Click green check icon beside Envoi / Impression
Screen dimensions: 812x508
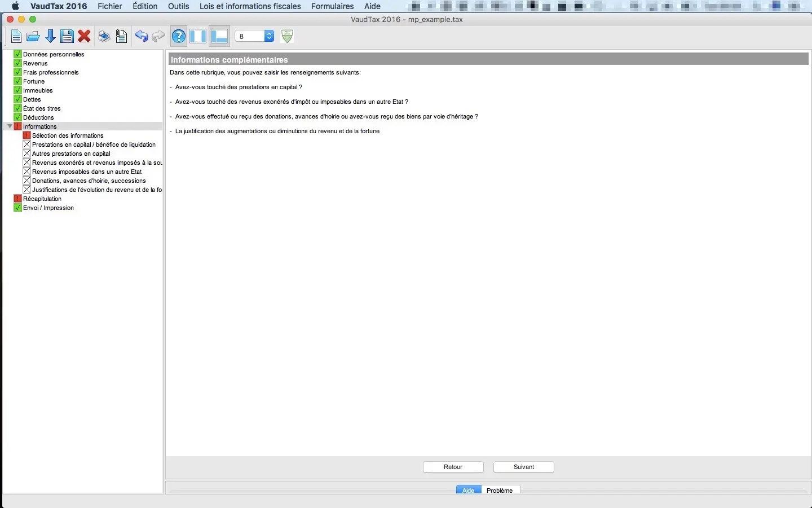tap(17, 208)
